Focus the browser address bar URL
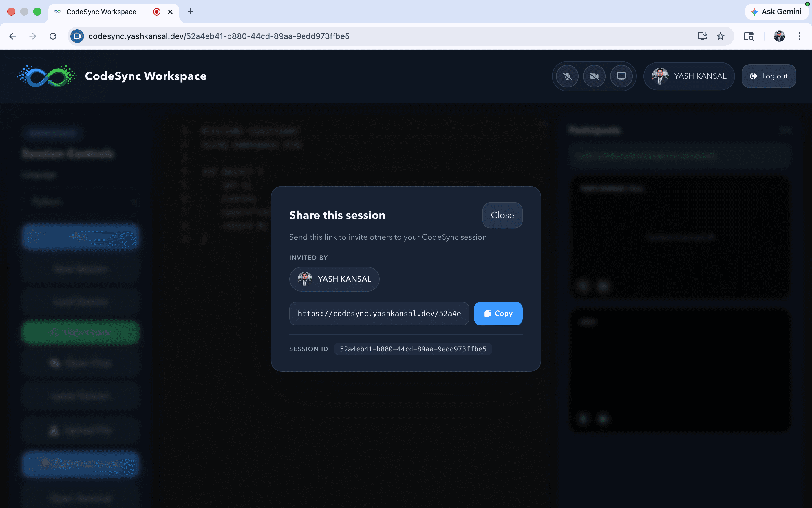The image size is (812, 508). 219,36
